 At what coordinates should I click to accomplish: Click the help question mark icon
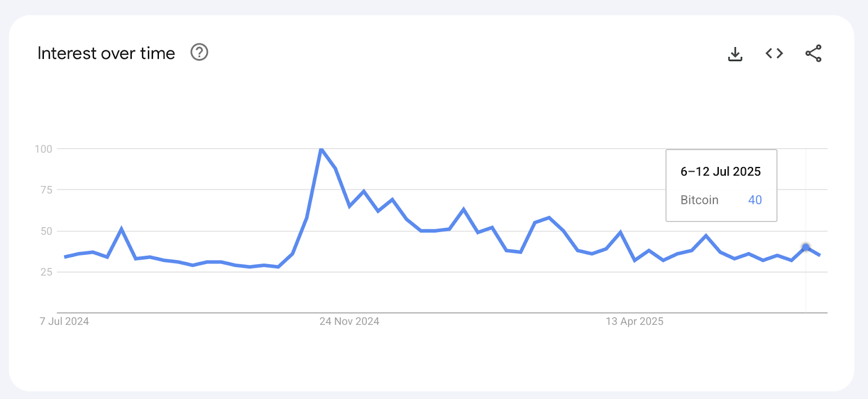pyautogui.click(x=199, y=53)
